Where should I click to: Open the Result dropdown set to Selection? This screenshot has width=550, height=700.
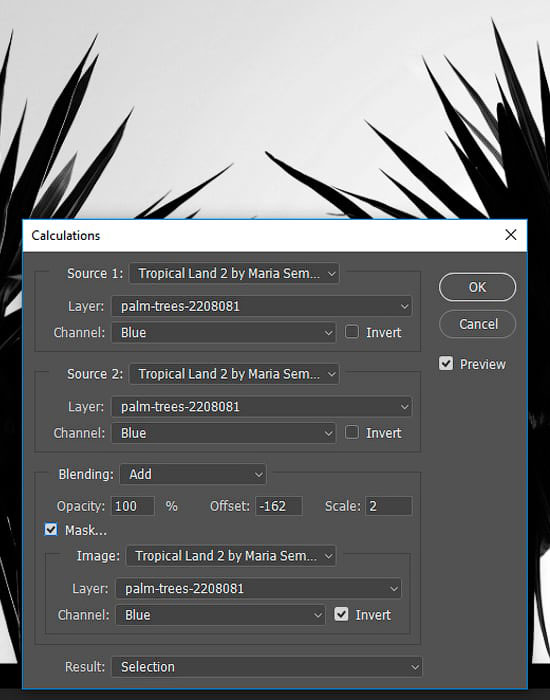click(x=267, y=667)
